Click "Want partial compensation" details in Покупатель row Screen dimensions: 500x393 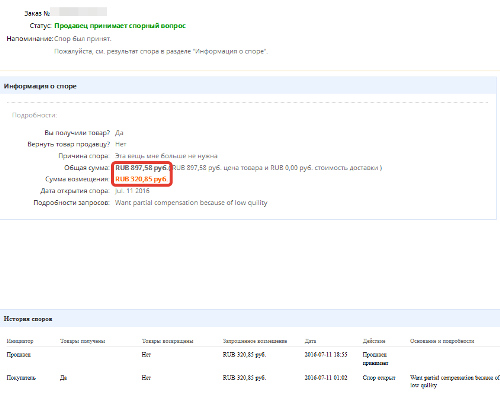[x=455, y=381]
